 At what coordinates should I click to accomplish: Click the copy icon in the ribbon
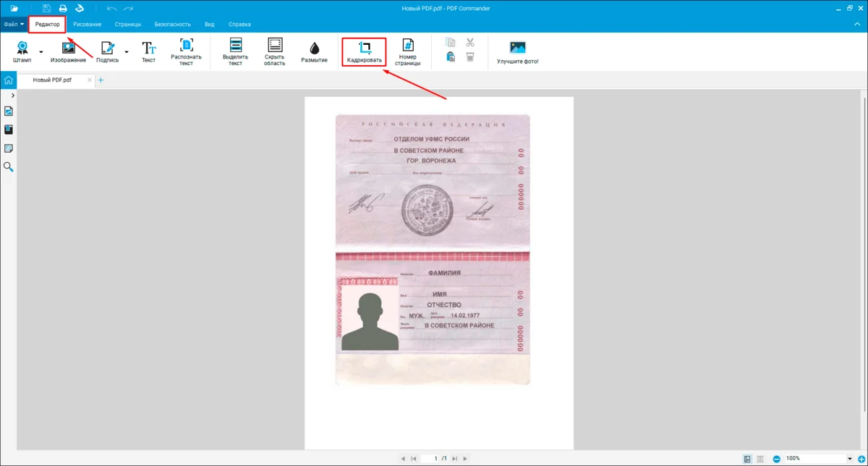click(451, 43)
